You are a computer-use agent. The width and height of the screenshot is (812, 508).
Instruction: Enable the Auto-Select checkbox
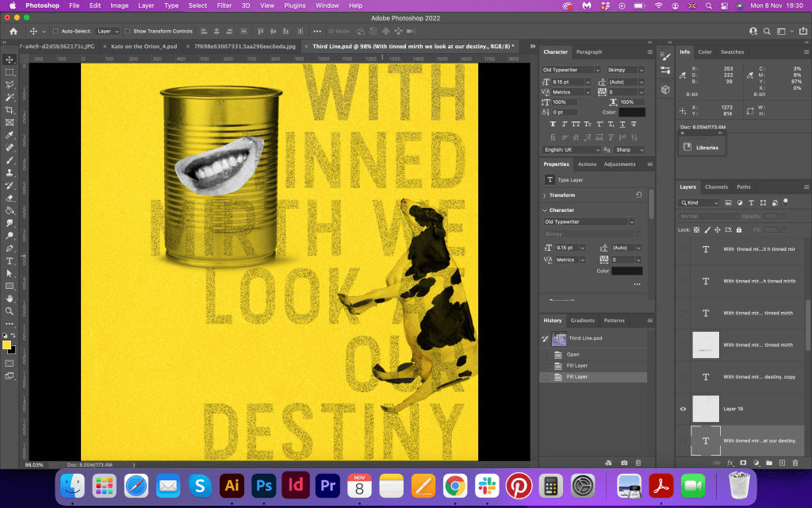coord(55,31)
